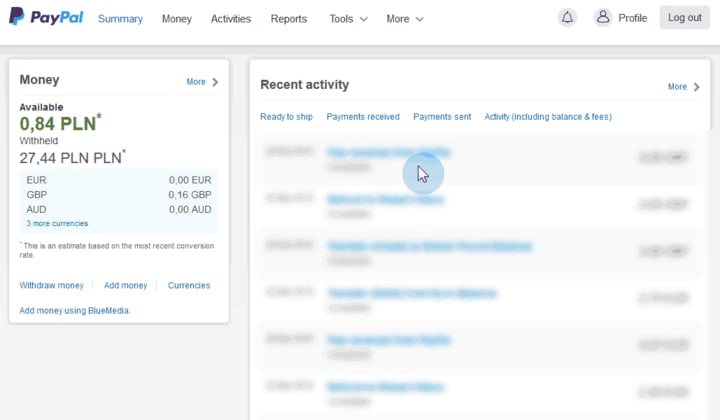Click the 3 more currencies link

coord(57,224)
